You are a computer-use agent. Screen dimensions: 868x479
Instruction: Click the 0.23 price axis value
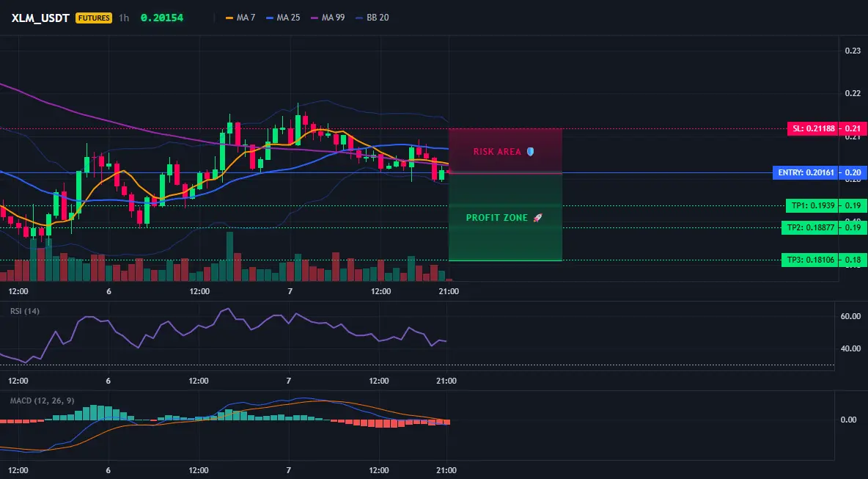coord(853,51)
